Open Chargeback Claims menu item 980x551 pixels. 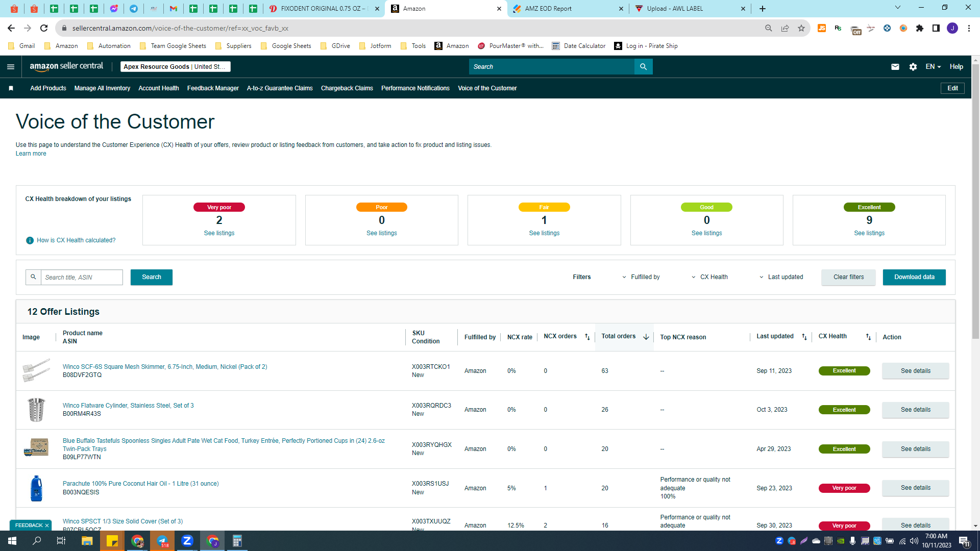(x=347, y=88)
